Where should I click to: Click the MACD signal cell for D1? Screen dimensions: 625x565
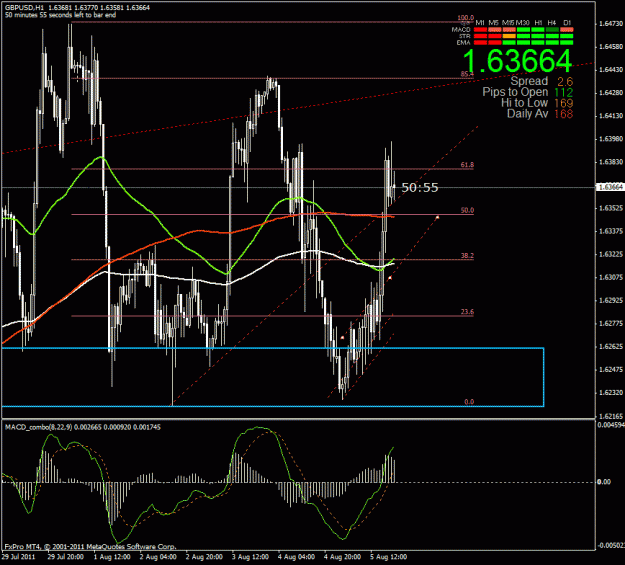tap(566, 30)
